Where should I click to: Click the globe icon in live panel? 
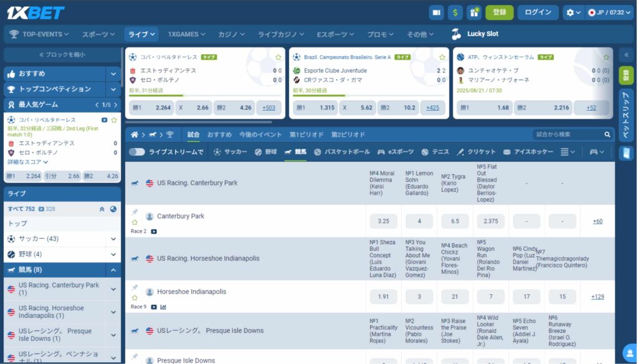pyautogui.click(x=113, y=209)
